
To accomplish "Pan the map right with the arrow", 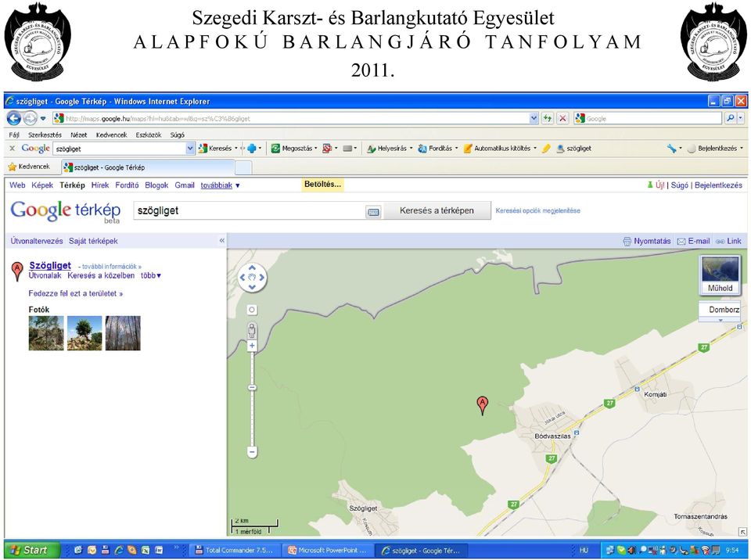I will tap(261, 277).
